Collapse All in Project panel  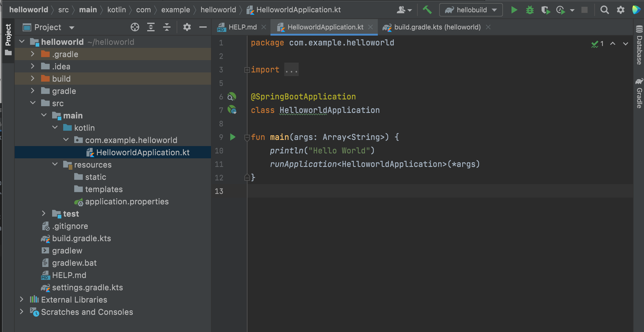click(x=167, y=27)
